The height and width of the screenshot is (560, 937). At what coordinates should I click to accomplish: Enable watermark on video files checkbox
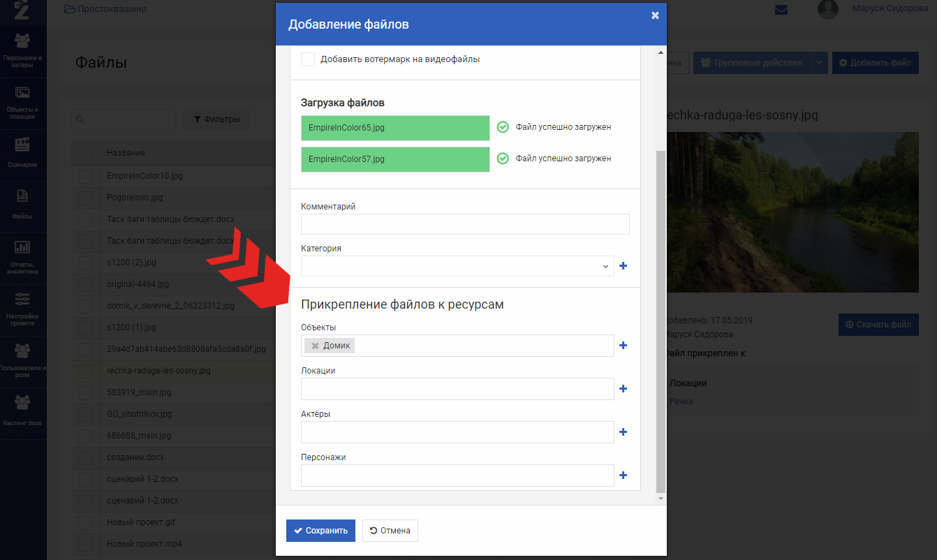(308, 59)
